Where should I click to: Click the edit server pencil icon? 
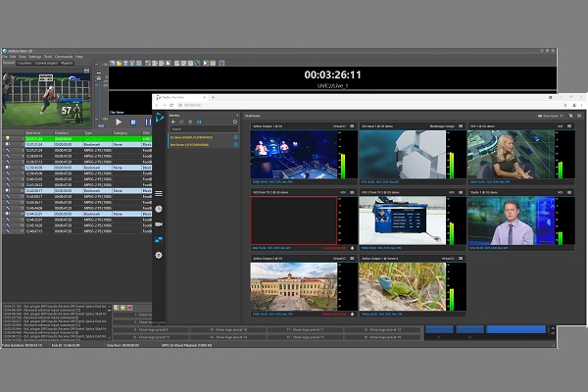(181, 122)
